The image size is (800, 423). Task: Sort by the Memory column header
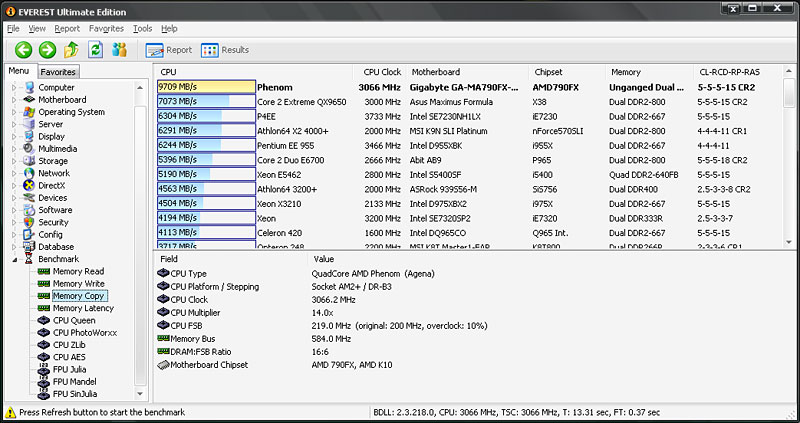pos(649,72)
